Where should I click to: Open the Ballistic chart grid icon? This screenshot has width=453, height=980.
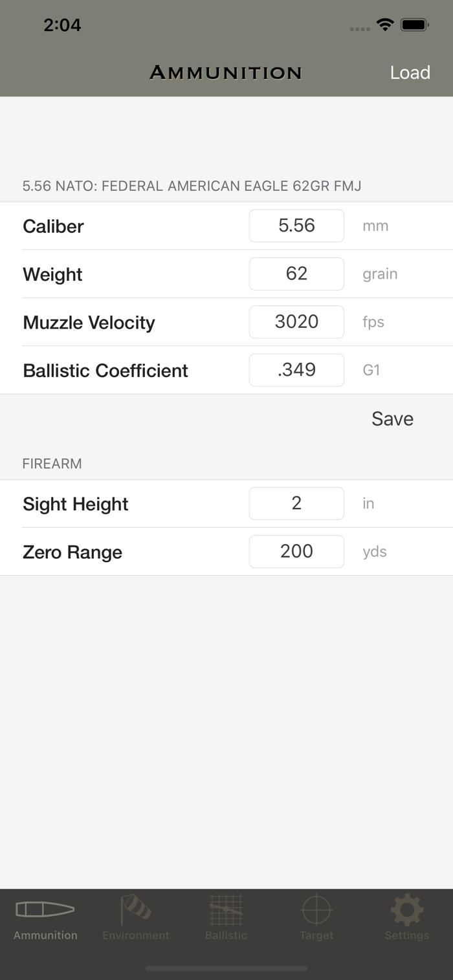(226, 909)
